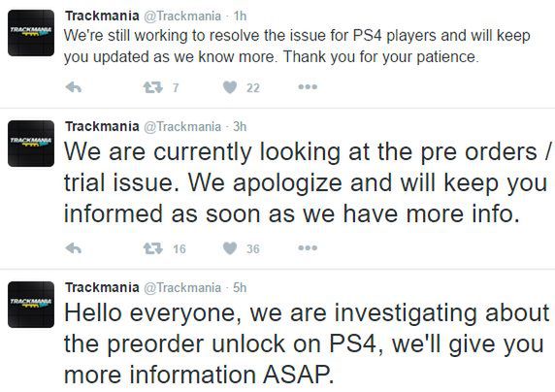Viewport: 555px width, 392px height.
Task: Reply to the PS4 players issue tweet
Action: pos(74,87)
